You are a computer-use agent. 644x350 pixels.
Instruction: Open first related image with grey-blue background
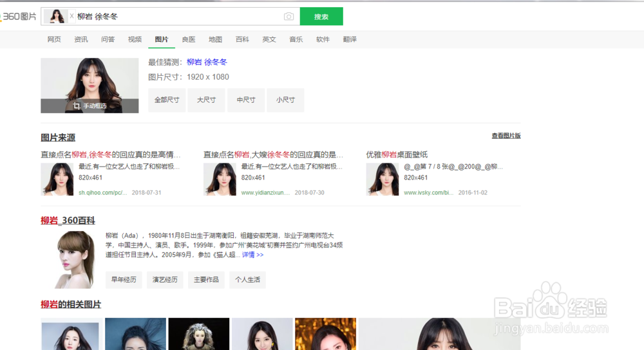(71, 334)
